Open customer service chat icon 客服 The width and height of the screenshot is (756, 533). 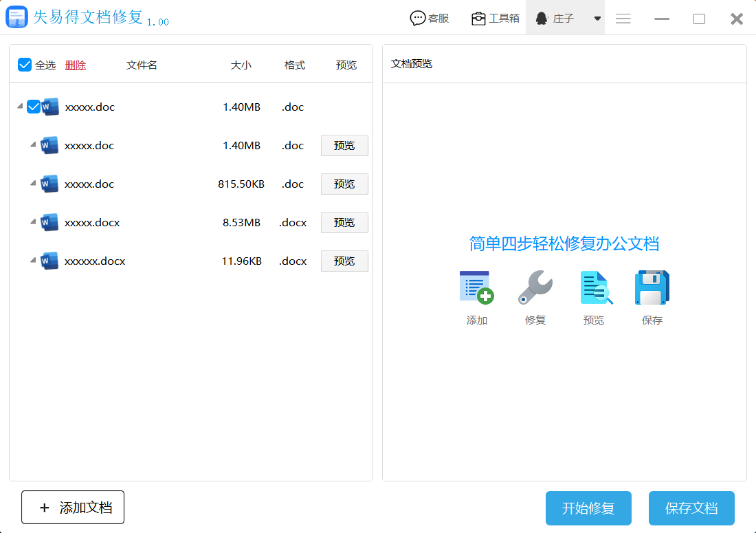(418, 19)
